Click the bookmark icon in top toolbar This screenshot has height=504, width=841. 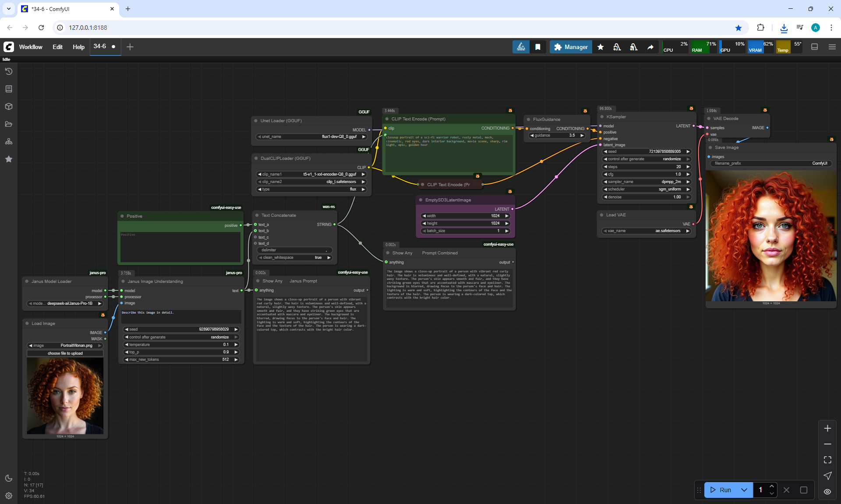[537, 47]
